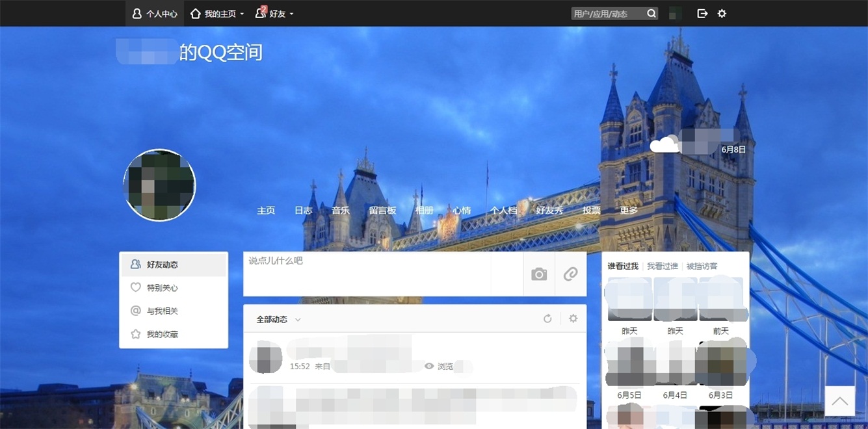Click the logout icon in top bar
This screenshot has width=868, height=429.
(x=702, y=13)
